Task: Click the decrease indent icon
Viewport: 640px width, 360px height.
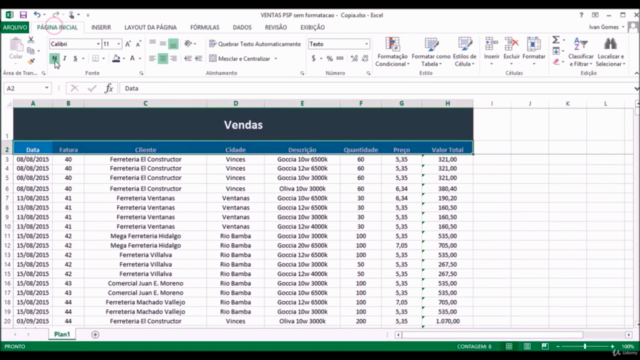Action: click(188, 58)
